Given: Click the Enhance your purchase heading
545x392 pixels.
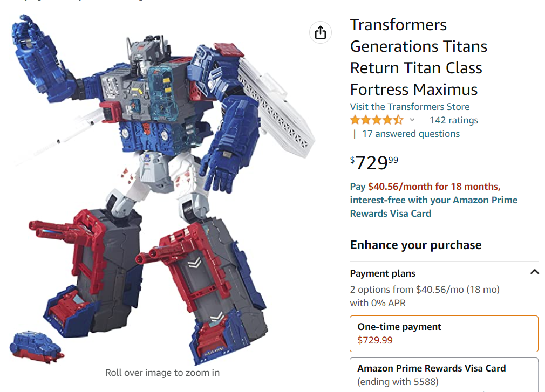Looking at the screenshot, I should click(415, 245).
